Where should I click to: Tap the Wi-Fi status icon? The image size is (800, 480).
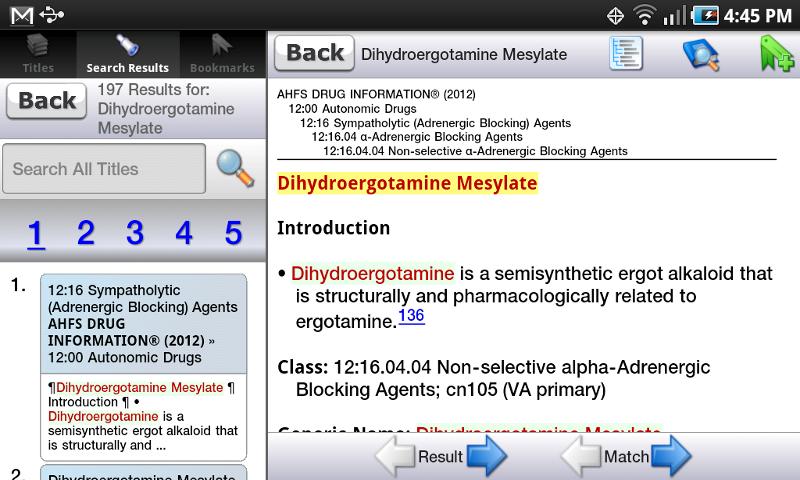[645, 15]
